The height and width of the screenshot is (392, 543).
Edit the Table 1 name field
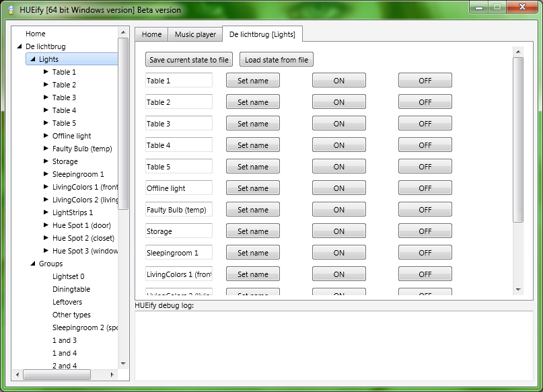click(x=179, y=80)
